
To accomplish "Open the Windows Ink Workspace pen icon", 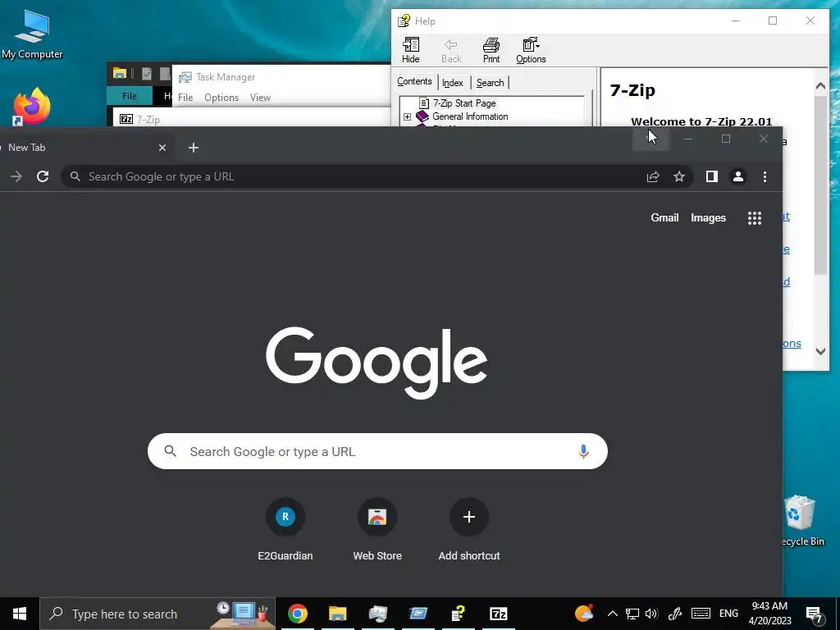I will [675, 614].
